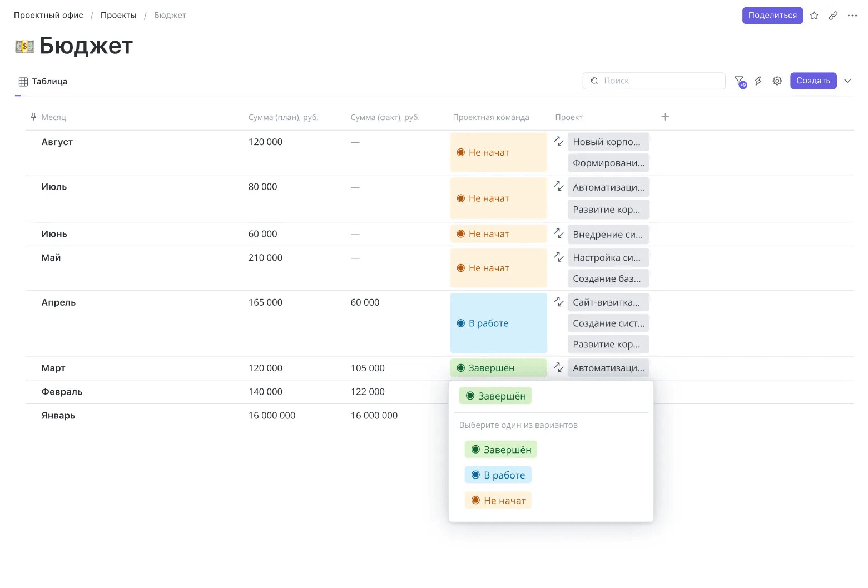Open project tag Формировани...
The height and width of the screenshot is (588, 868).
pyautogui.click(x=608, y=163)
